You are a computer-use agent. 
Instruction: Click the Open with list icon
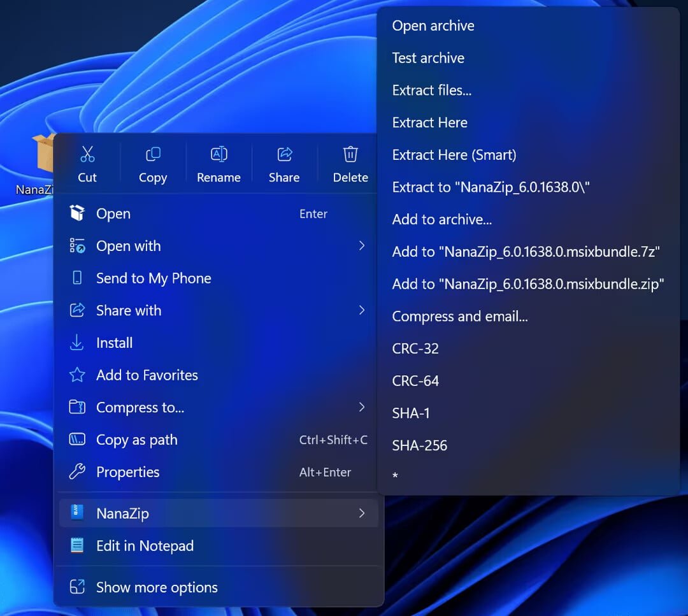pyautogui.click(x=77, y=246)
